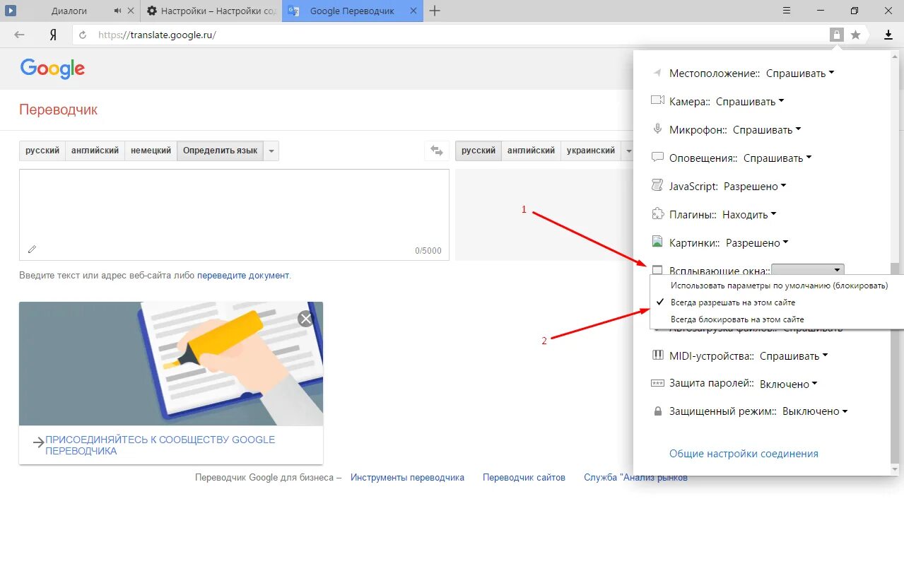
Task: Open Переводчик сайтов link
Action: coord(524,478)
